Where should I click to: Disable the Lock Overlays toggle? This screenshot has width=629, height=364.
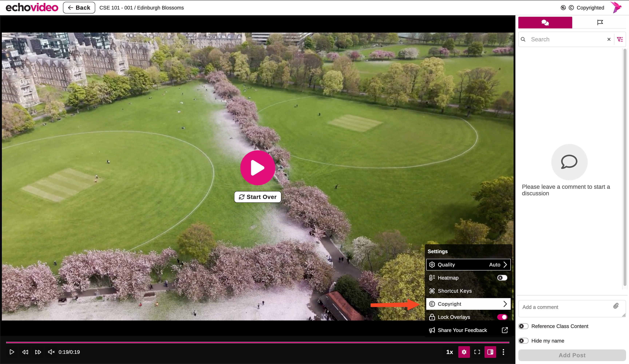pyautogui.click(x=502, y=317)
